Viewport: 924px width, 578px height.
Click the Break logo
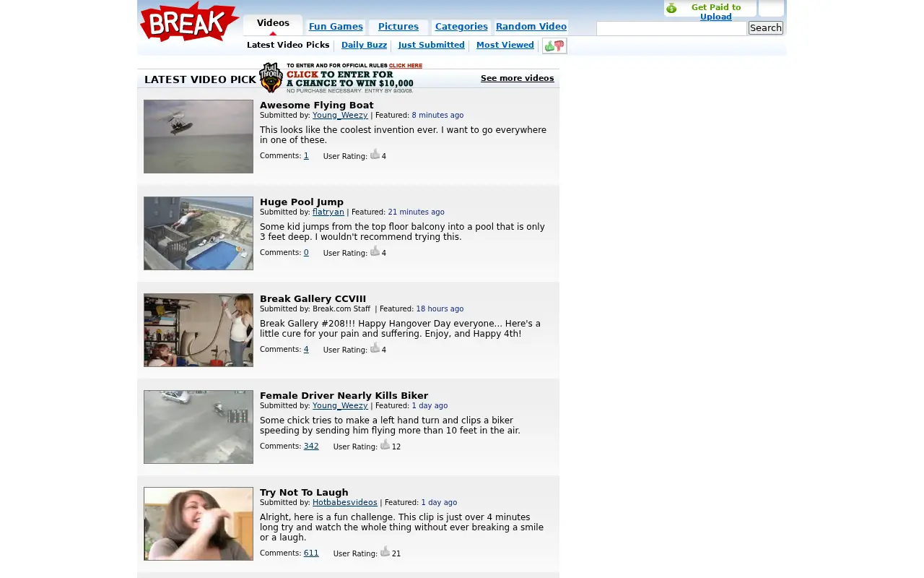(189, 22)
